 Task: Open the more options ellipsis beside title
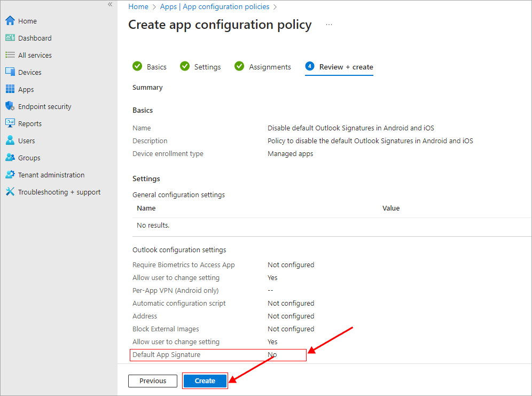(329, 25)
